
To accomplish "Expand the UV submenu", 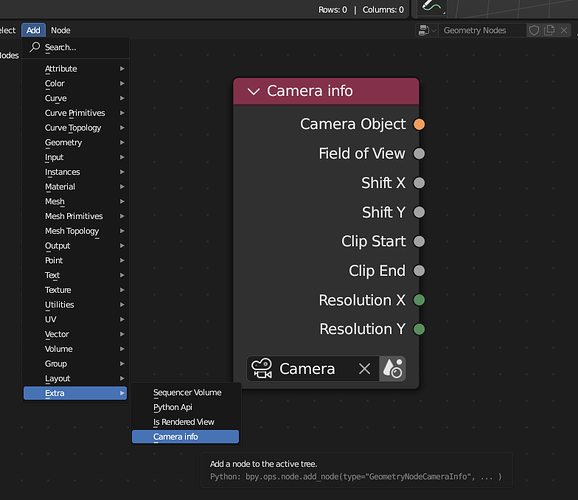I will (x=75, y=320).
